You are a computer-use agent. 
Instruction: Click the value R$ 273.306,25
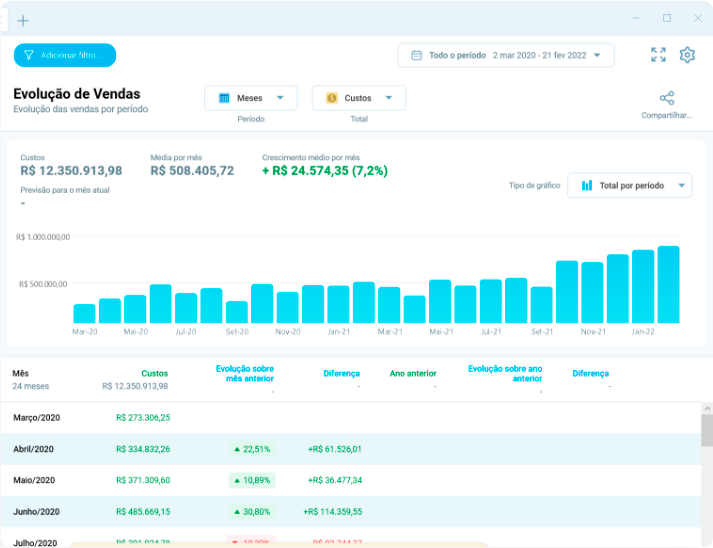(143, 417)
